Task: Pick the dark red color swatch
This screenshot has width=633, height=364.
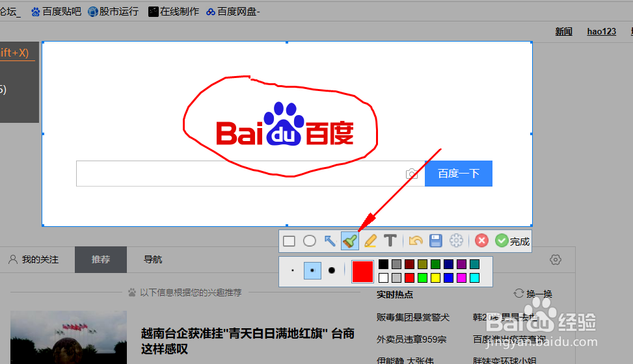Action: pos(409,265)
